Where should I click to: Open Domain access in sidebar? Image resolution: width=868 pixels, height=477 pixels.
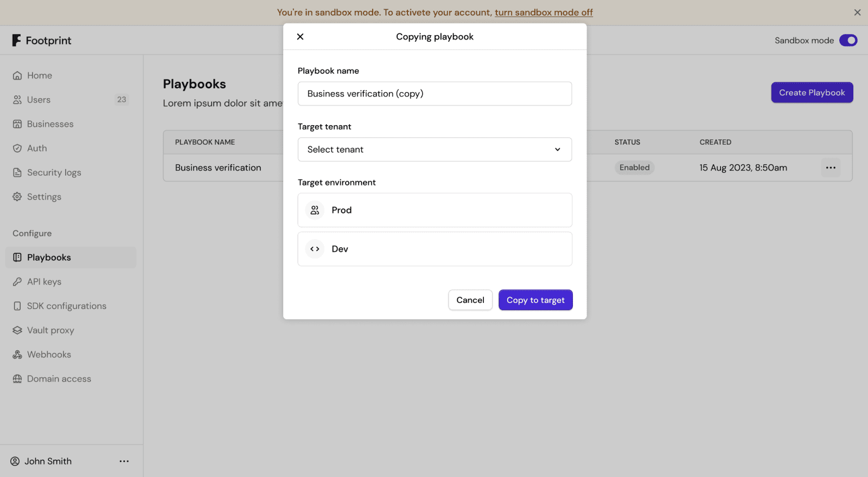tap(71, 379)
